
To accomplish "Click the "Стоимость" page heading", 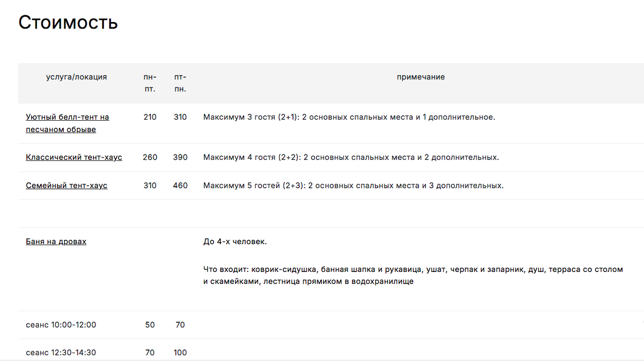I will pyautogui.click(x=68, y=22).
